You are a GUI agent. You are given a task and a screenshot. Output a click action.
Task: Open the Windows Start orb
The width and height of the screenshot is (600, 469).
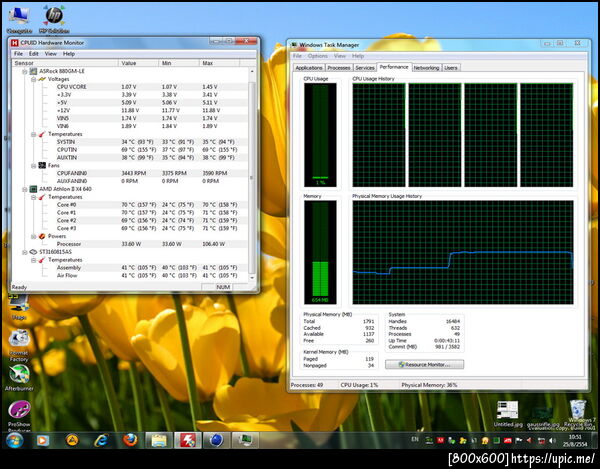click(15, 441)
